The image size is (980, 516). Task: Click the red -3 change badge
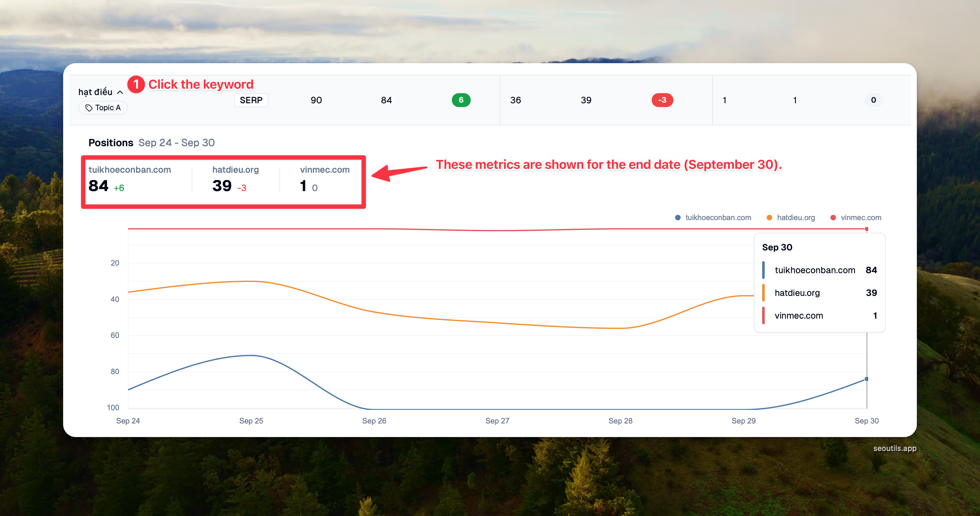662,100
